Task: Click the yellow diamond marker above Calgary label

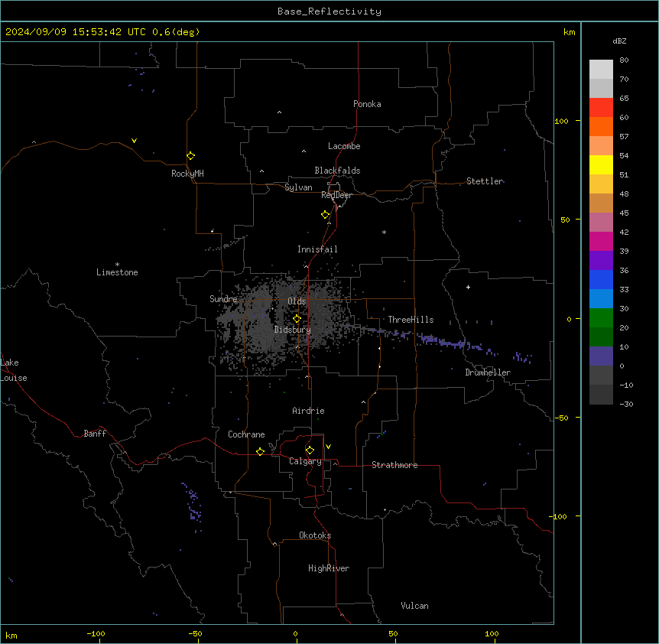Action: [310, 450]
